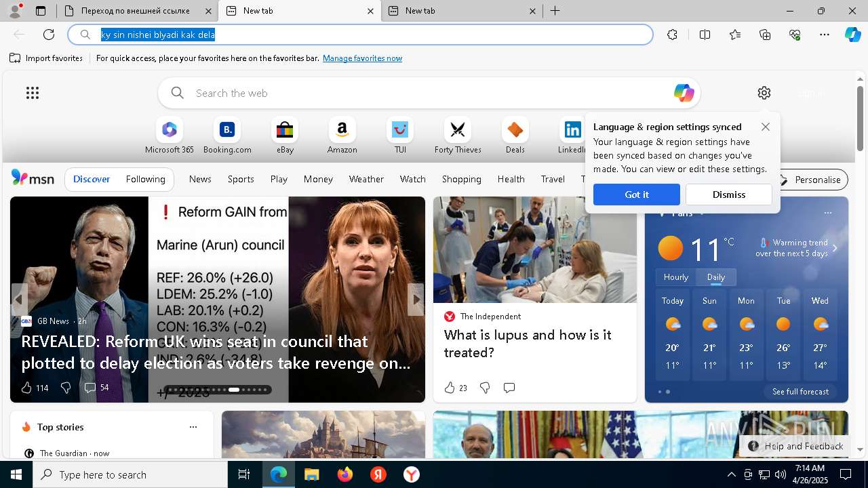Launch Firefox from taskbar
The image size is (868, 488).
pos(345,474)
